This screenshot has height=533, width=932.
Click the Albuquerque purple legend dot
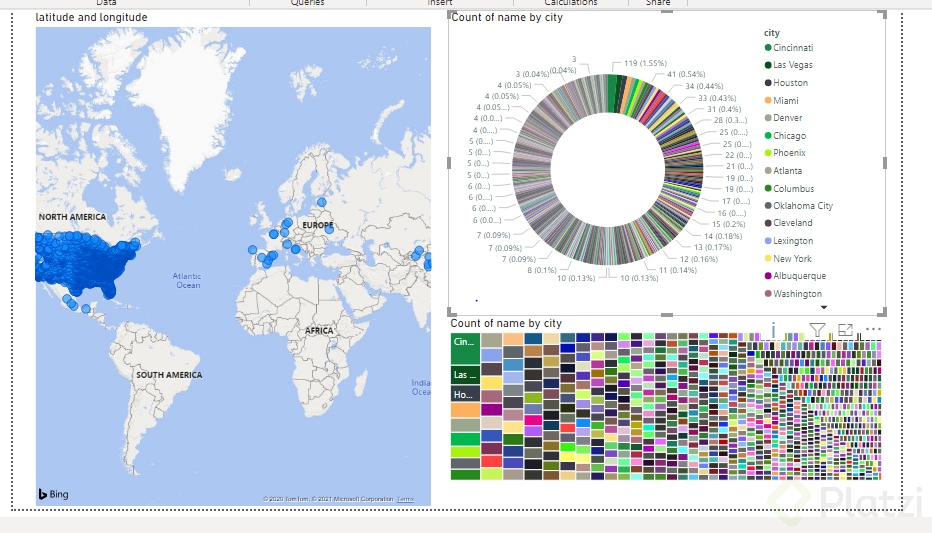tap(768, 276)
